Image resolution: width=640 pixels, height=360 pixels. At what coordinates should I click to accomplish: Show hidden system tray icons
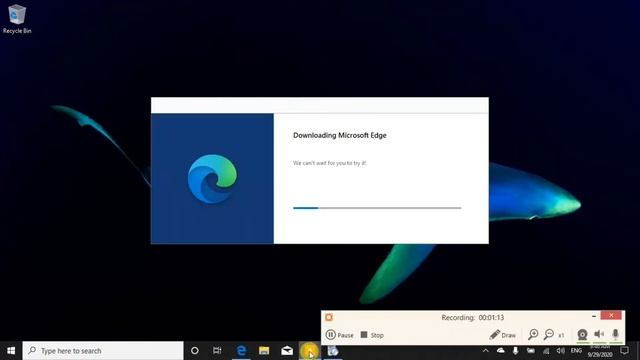[485, 351]
